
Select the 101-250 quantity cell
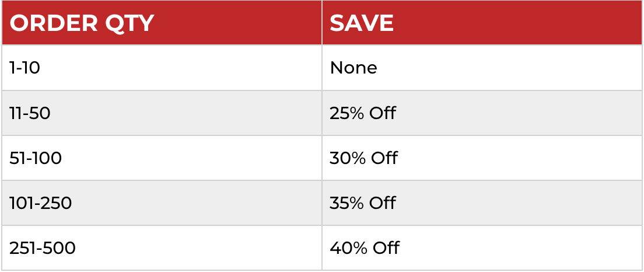click(41, 203)
